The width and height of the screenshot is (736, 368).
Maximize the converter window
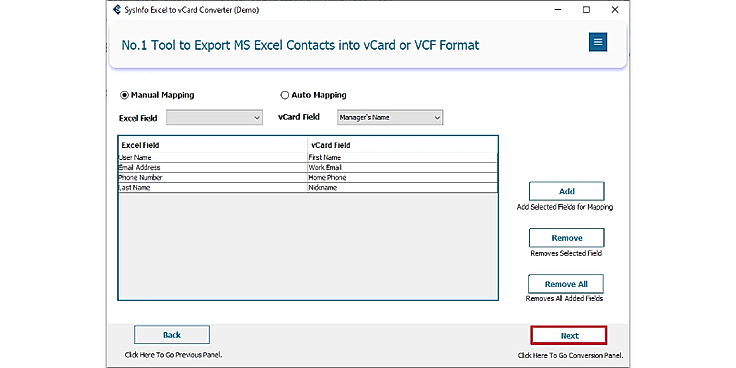click(x=586, y=9)
